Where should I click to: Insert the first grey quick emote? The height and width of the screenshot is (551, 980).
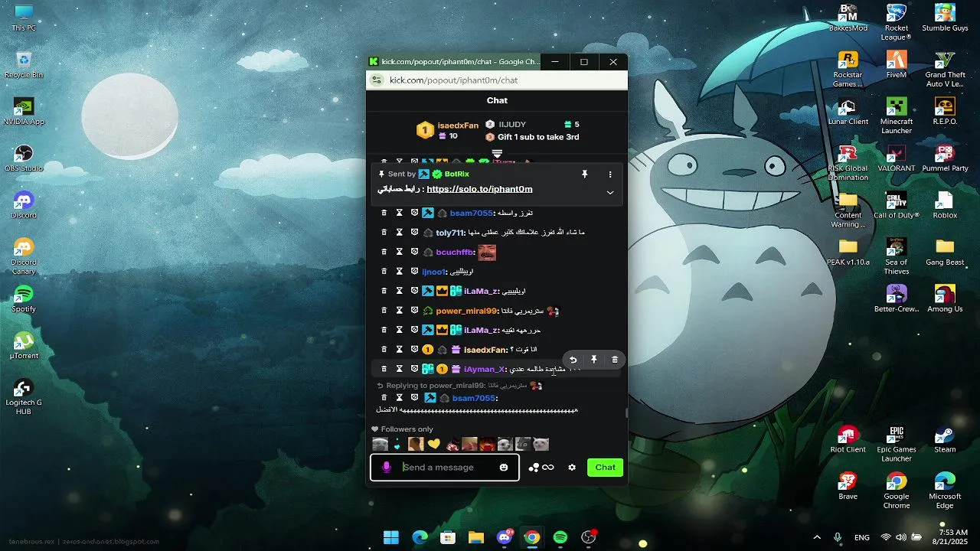click(x=380, y=444)
